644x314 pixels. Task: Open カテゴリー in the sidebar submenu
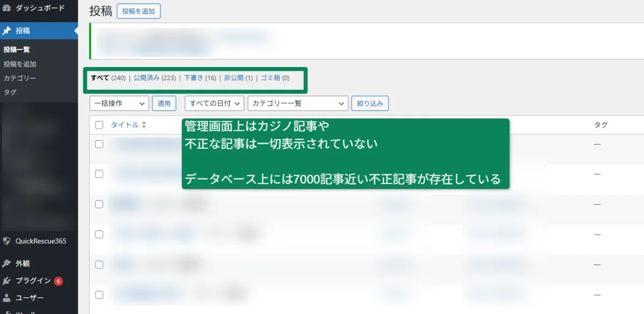20,78
